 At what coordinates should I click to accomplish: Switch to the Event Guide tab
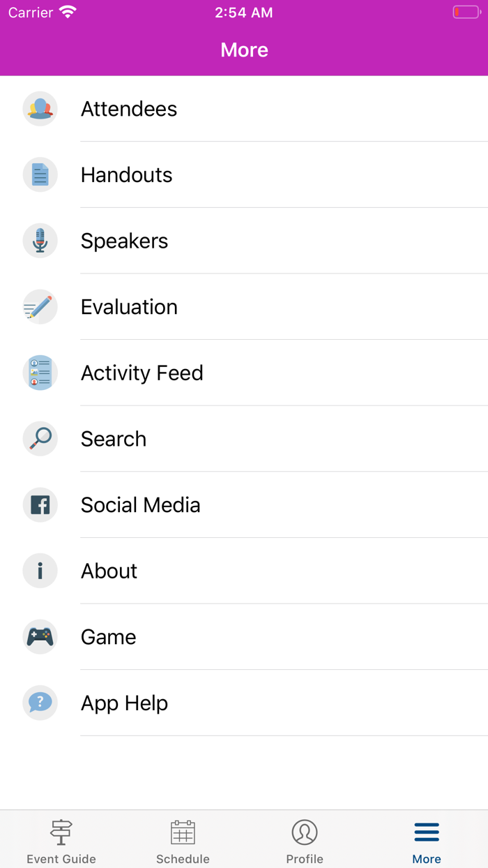[x=61, y=841]
